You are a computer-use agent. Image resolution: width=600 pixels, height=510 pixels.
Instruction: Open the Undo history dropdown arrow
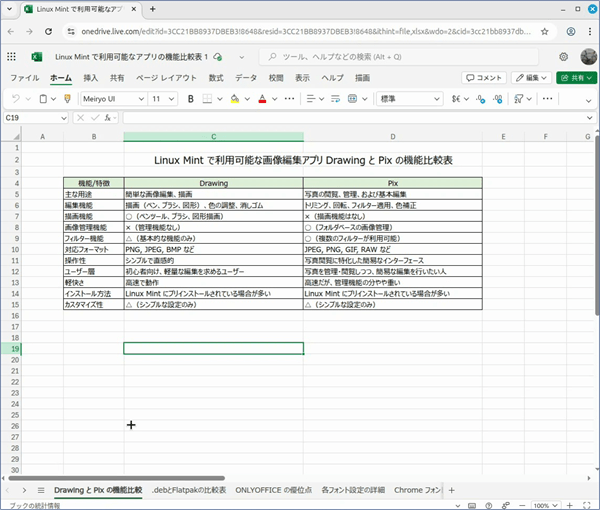[x=28, y=99]
